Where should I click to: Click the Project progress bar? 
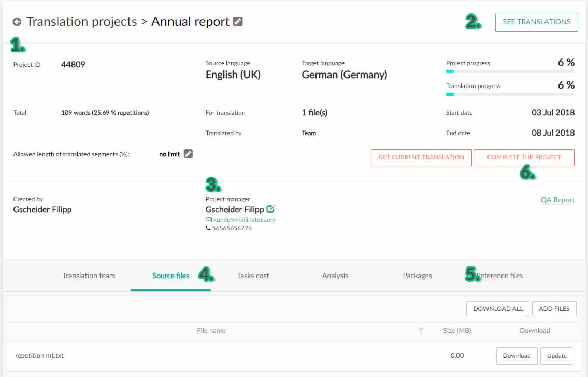(x=510, y=71)
